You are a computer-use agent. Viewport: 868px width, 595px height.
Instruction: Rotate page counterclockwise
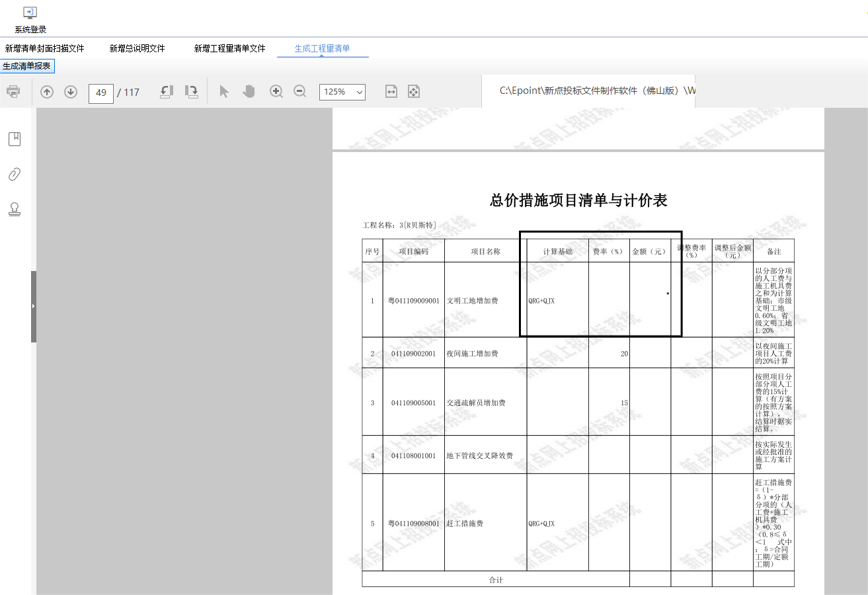click(167, 92)
